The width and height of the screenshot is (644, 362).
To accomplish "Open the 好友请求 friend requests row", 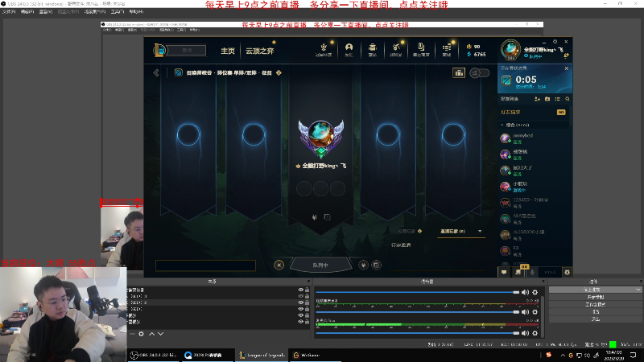I will coord(534,112).
